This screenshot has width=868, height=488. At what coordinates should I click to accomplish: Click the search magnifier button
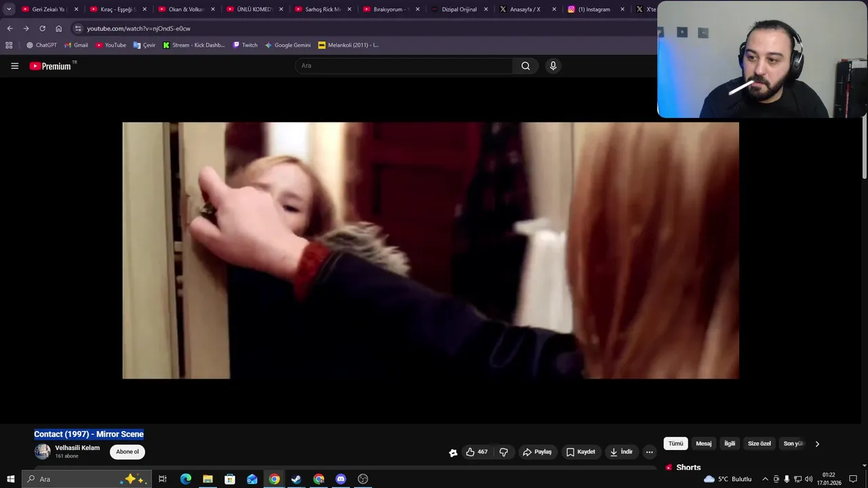526,66
